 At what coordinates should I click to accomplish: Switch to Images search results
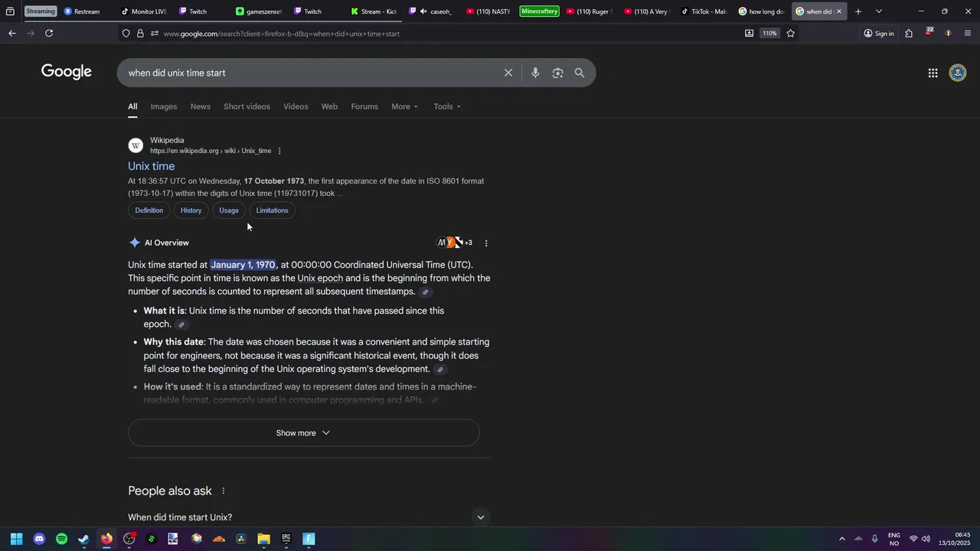point(164,106)
